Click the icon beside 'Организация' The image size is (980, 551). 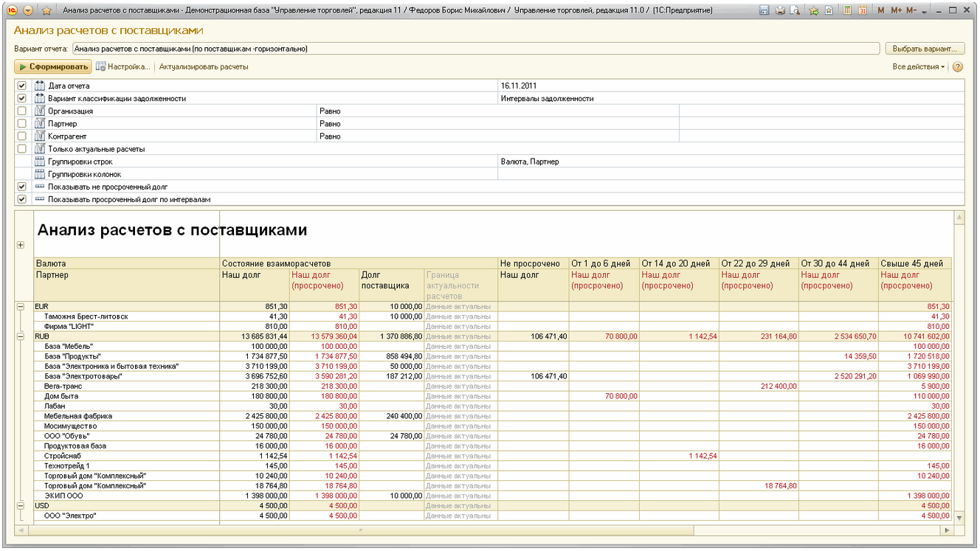click(x=40, y=111)
